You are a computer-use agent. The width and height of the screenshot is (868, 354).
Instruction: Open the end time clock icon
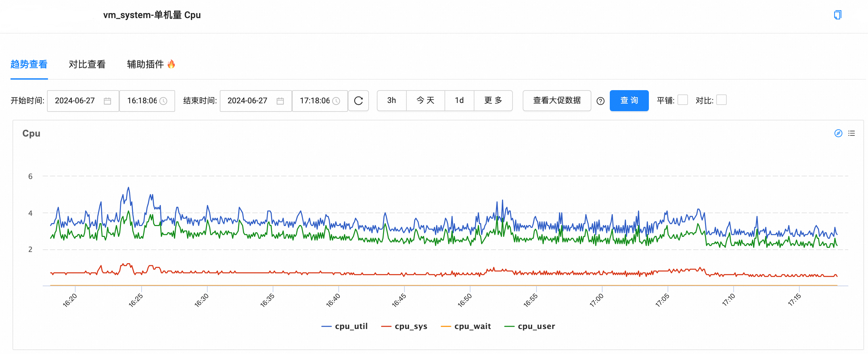(336, 101)
